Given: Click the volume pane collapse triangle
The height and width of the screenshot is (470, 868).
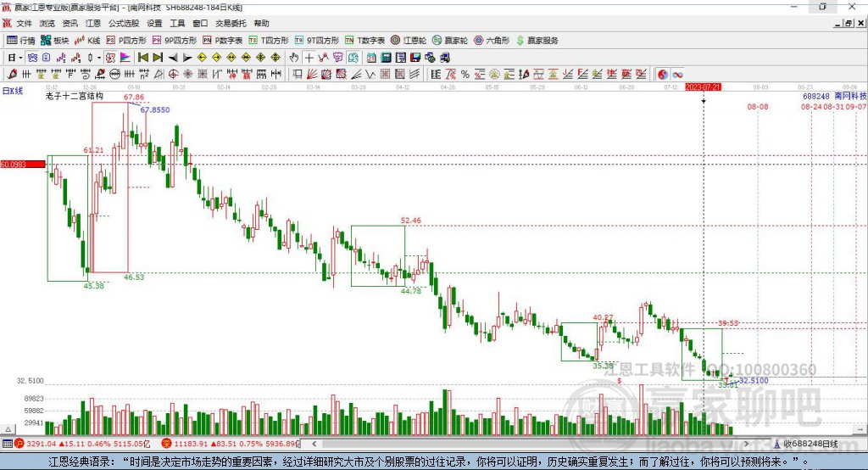Looking at the screenshot, I should (8, 429).
